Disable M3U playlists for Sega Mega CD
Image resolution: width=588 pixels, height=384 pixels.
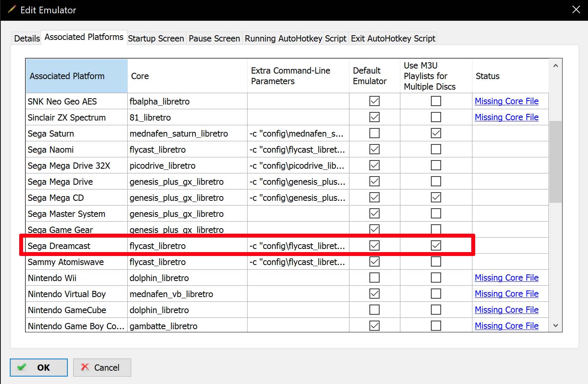(436, 197)
